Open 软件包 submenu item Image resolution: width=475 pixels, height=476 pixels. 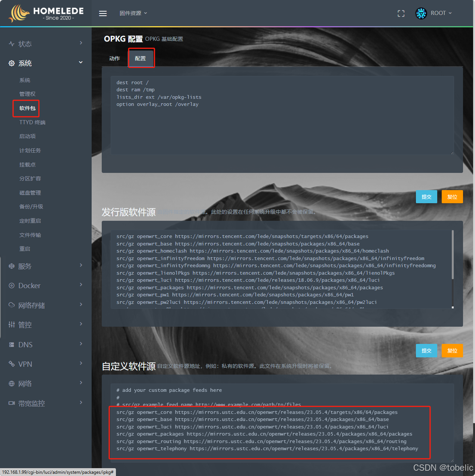tap(27, 108)
